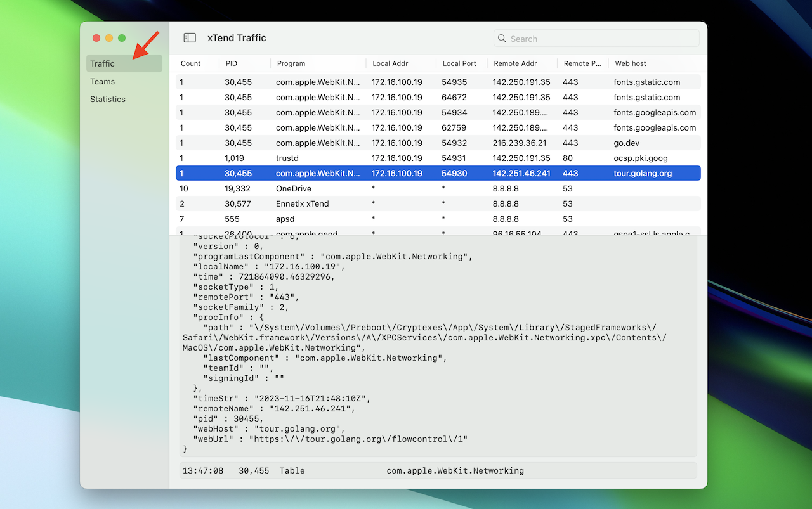Screen dimensions: 812x509
Task: Focus the Search input field
Action: [x=596, y=39]
